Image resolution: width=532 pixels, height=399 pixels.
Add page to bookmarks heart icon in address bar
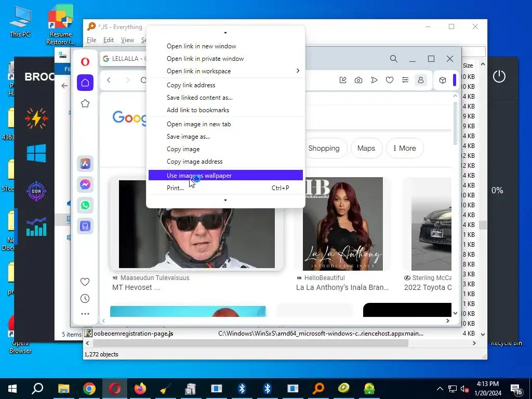point(390,80)
